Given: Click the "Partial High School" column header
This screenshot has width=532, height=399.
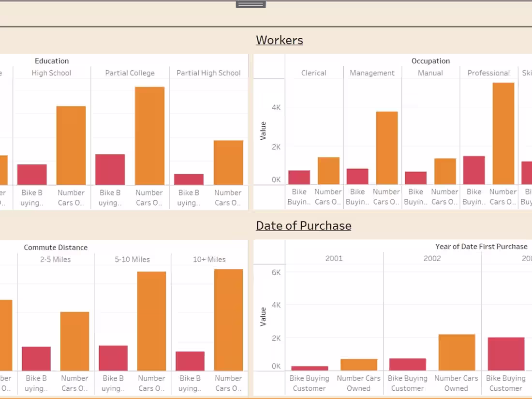Looking at the screenshot, I should click(208, 73).
